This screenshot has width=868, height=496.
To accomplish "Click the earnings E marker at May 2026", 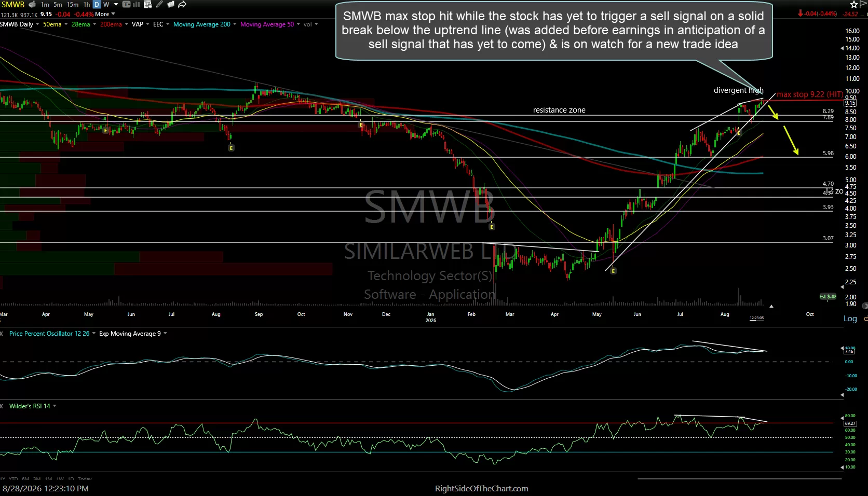I will click(613, 271).
